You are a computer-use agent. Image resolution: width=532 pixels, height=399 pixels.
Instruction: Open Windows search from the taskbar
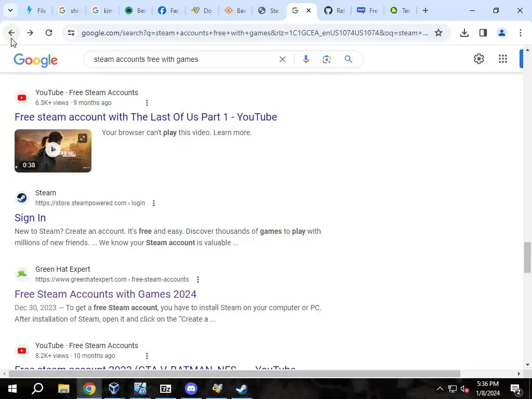(37, 389)
